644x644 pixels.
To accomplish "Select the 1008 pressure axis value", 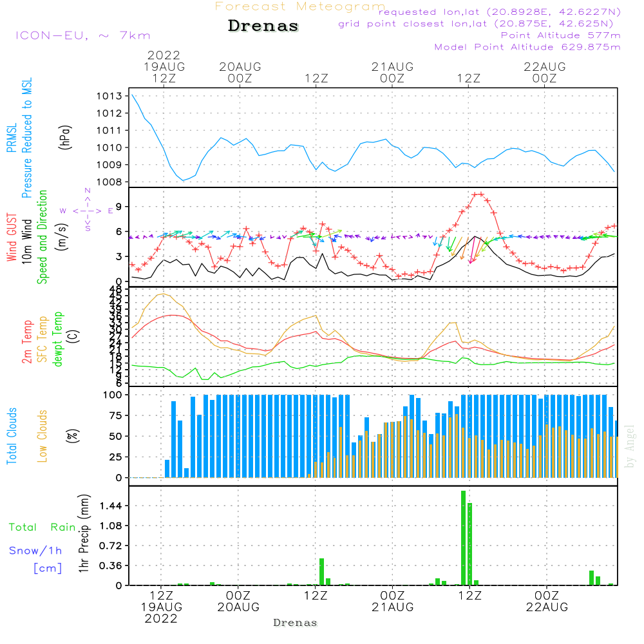I will pos(109,182).
